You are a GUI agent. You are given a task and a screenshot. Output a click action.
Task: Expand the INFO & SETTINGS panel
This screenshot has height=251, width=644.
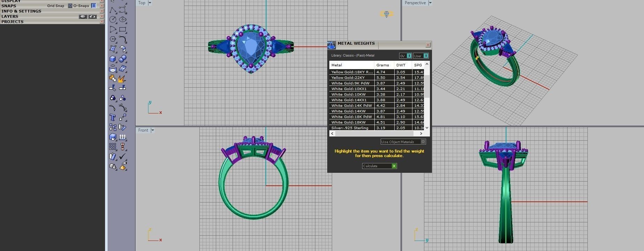pyautogui.click(x=21, y=11)
